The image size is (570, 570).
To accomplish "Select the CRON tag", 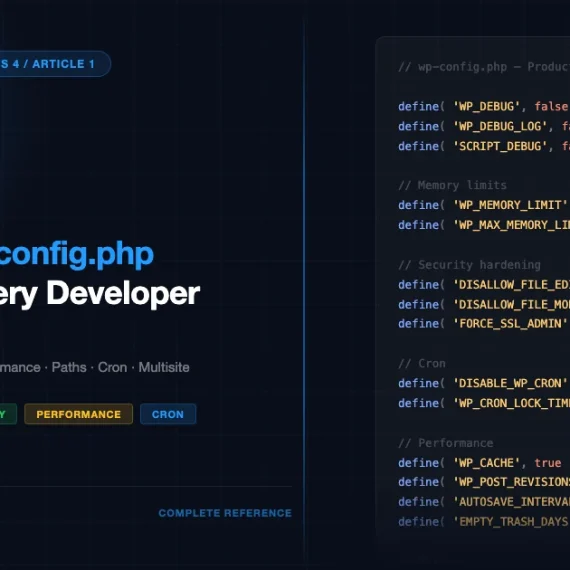I will (x=168, y=414).
